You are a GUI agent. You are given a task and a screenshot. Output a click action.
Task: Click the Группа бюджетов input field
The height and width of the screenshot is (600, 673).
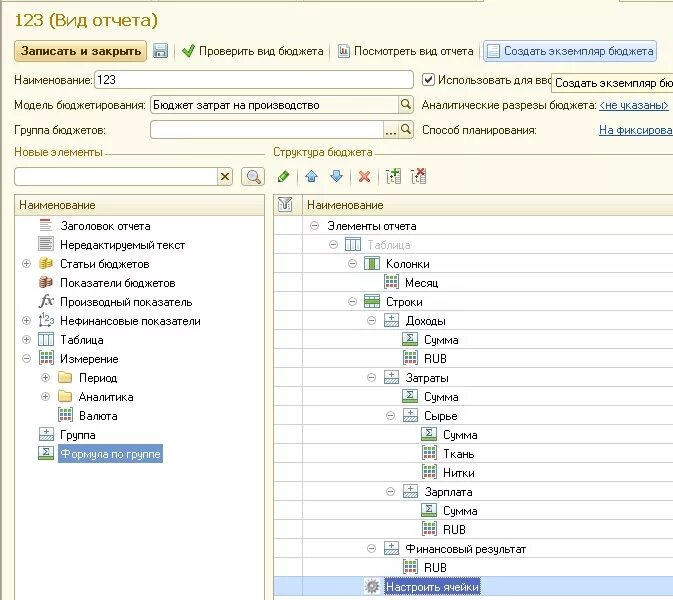coord(267,130)
